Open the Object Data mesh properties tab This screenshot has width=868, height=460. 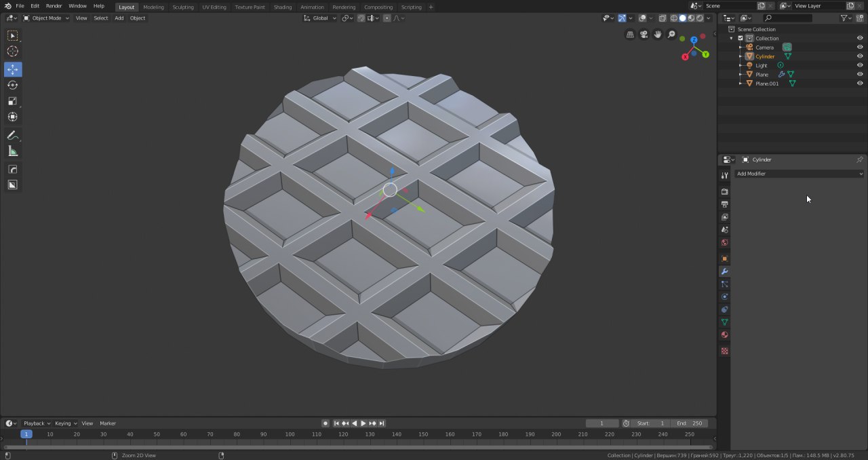724,322
